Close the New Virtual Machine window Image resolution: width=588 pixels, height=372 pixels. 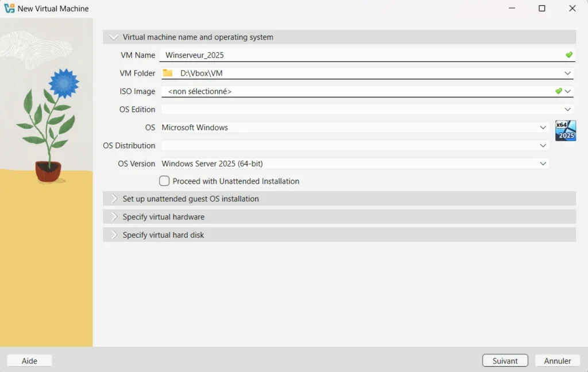[572, 8]
